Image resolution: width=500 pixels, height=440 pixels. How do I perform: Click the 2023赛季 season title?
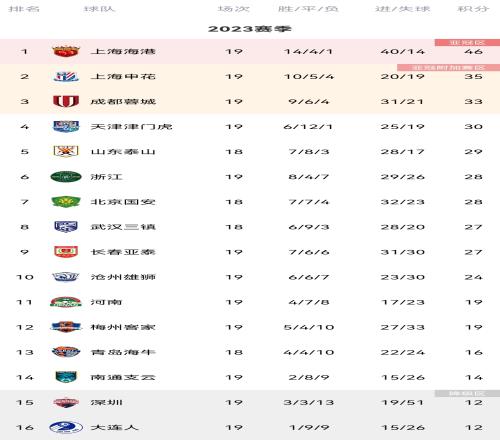[x=250, y=29]
